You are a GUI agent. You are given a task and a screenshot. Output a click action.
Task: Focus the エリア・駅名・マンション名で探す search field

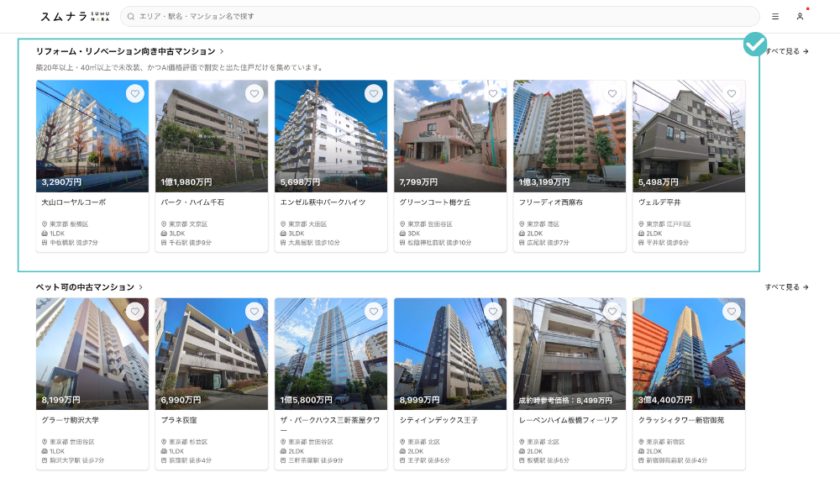click(440, 17)
